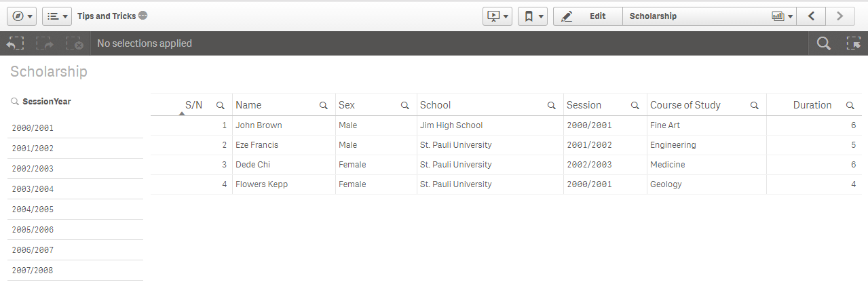Open the global menu list dropdown
868x299 pixels.
57,16
